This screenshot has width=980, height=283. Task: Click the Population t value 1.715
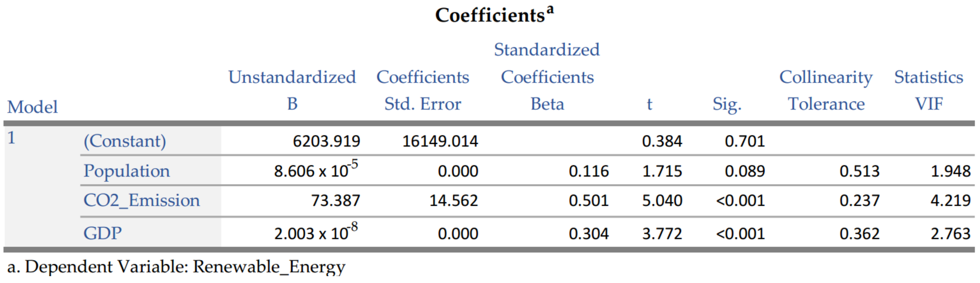[x=662, y=171]
